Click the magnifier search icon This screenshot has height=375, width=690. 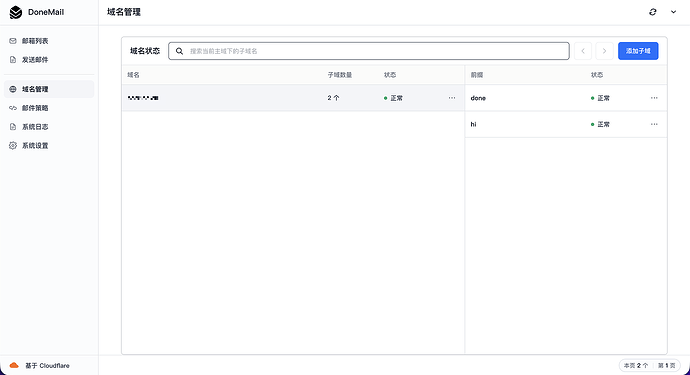coord(180,51)
